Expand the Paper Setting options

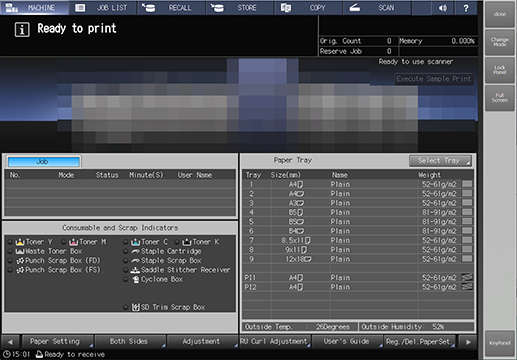click(x=57, y=341)
